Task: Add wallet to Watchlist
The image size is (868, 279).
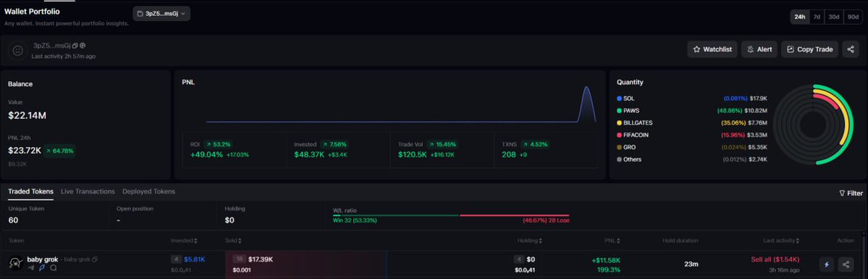Action: point(712,49)
